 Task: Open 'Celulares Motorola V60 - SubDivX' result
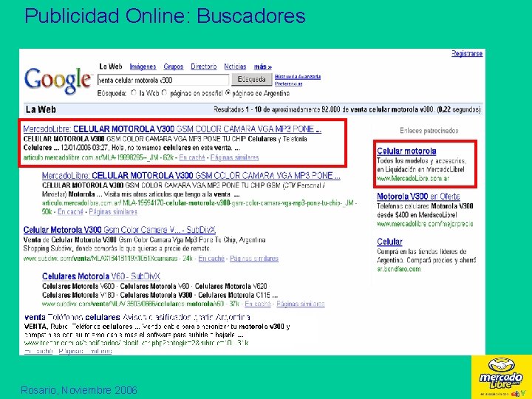click(x=101, y=276)
